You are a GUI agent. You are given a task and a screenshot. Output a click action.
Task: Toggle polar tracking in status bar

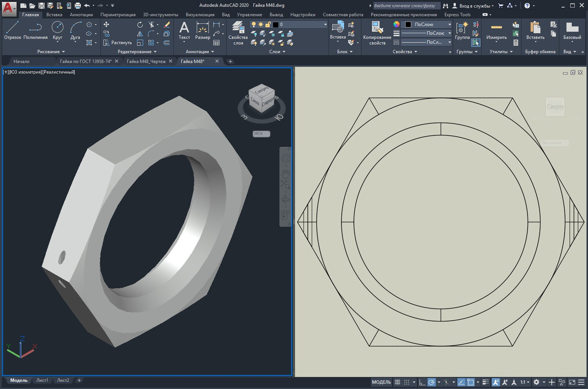click(x=431, y=382)
